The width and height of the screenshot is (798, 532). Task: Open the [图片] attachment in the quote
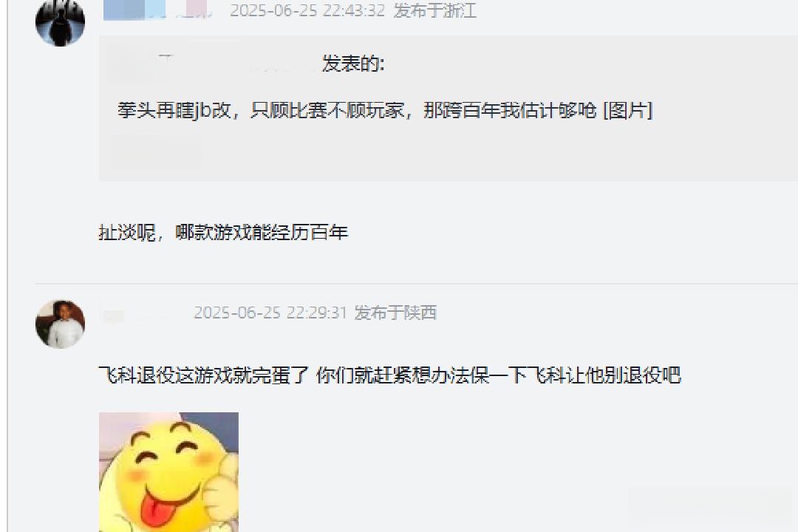[627, 110]
